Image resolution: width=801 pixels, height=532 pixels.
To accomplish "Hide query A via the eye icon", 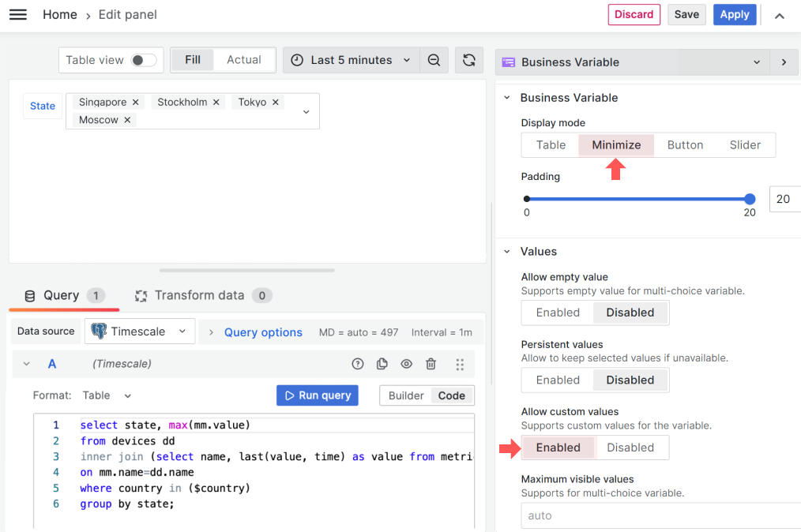I will click(406, 363).
